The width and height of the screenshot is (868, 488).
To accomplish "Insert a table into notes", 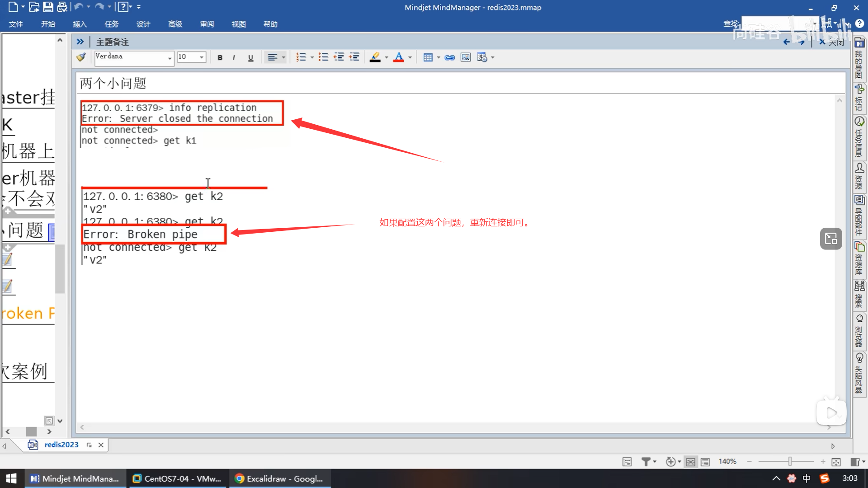I will click(428, 57).
